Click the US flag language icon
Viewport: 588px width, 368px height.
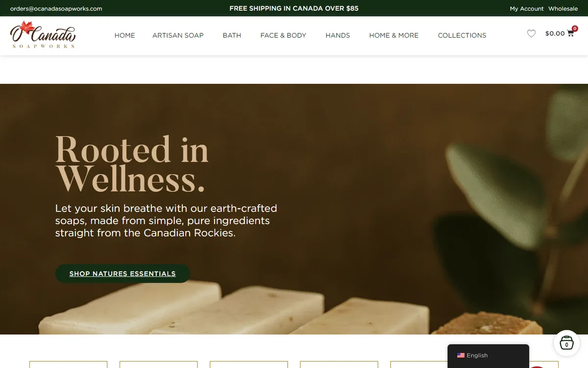[x=461, y=355]
